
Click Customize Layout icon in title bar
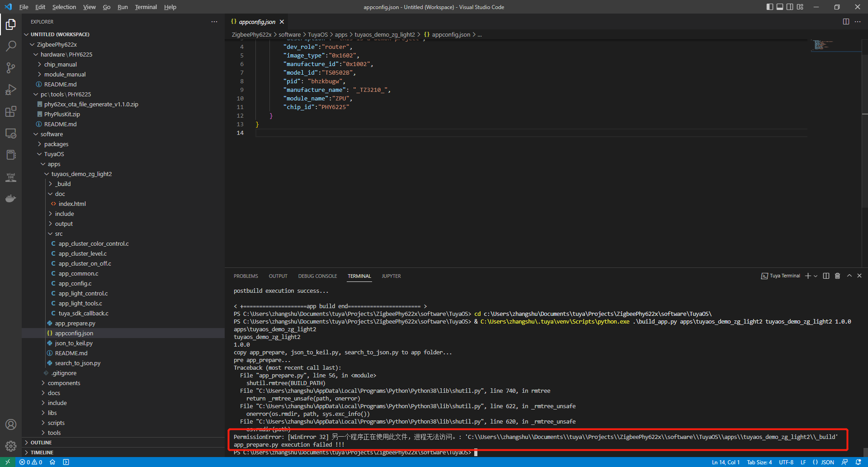pos(800,7)
